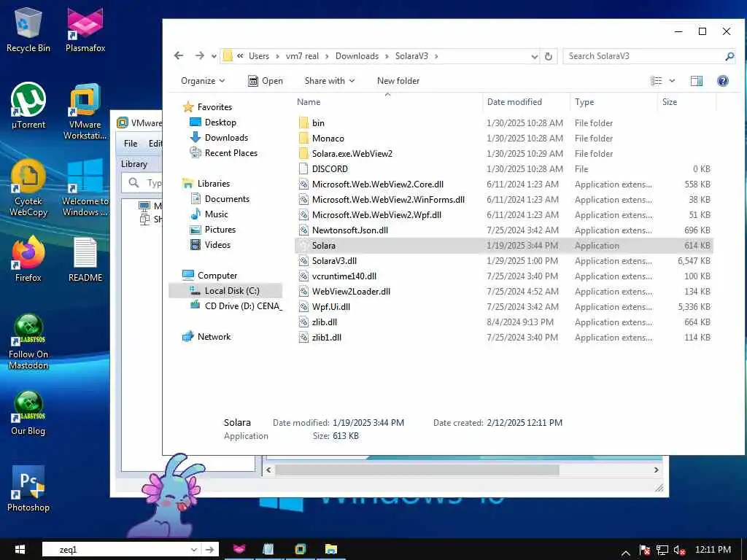Screen dimensions: 747x560
Task: Click the flag notification tray icon
Action: coord(645,551)
